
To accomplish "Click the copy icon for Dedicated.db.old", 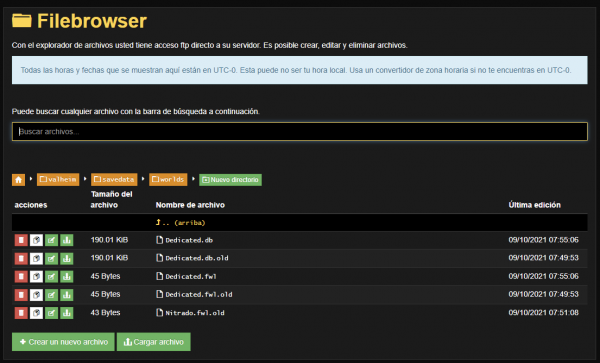I will pos(36,258).
